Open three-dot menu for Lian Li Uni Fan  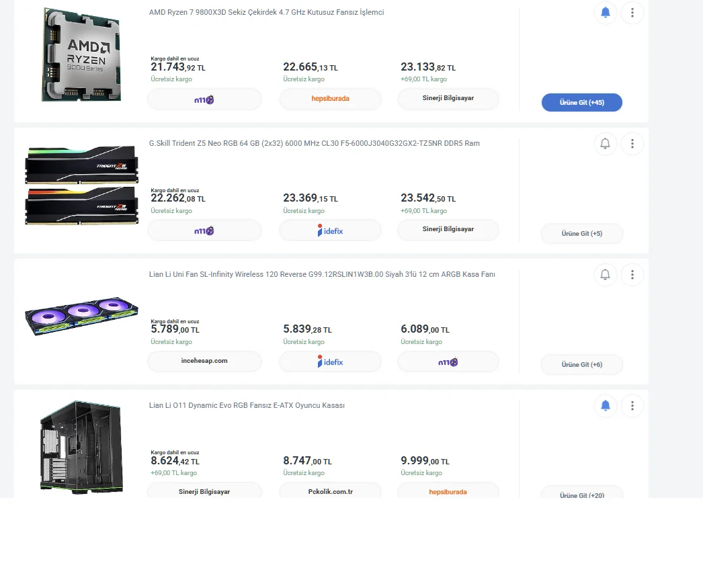coord(632,274)
